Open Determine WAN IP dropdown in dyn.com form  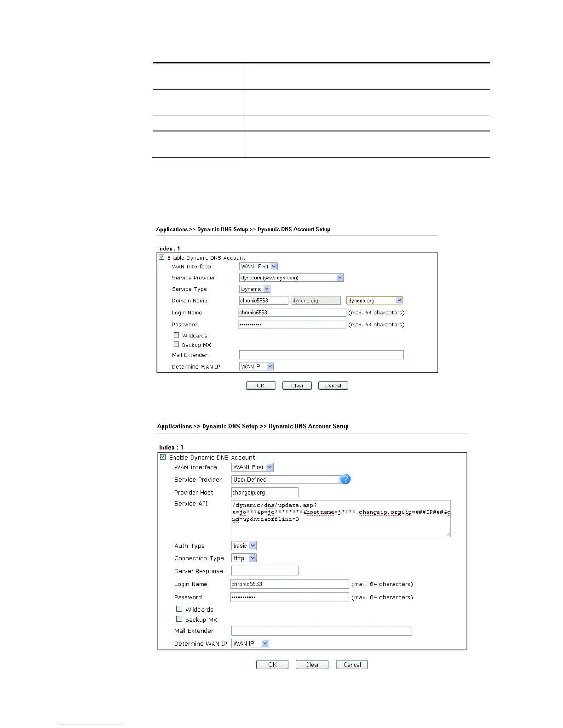click(256, 366)
